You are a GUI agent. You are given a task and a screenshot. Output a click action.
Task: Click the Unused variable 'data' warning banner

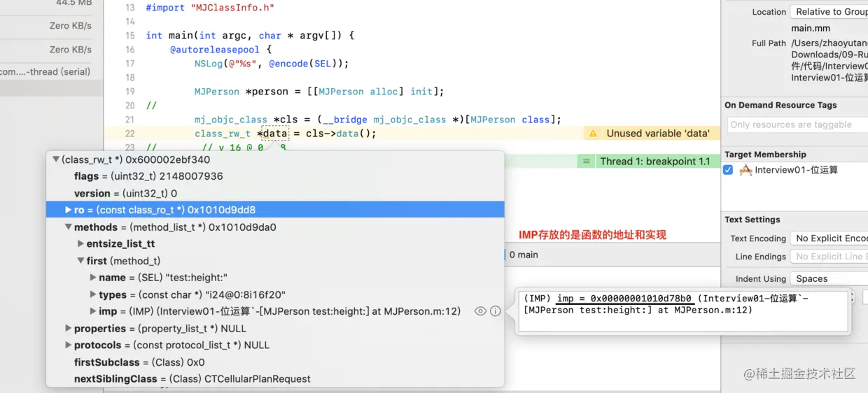(652, 134)
